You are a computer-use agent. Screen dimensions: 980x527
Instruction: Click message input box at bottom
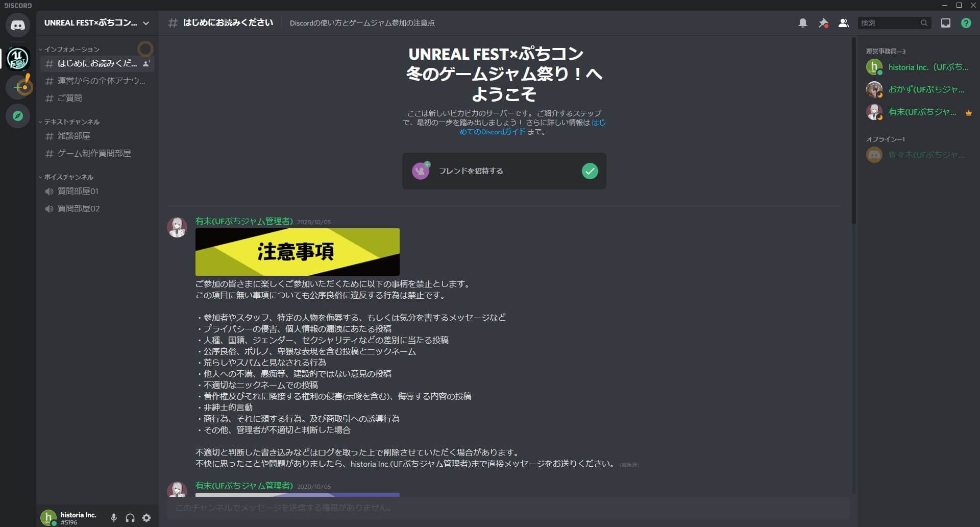[508, 508]
